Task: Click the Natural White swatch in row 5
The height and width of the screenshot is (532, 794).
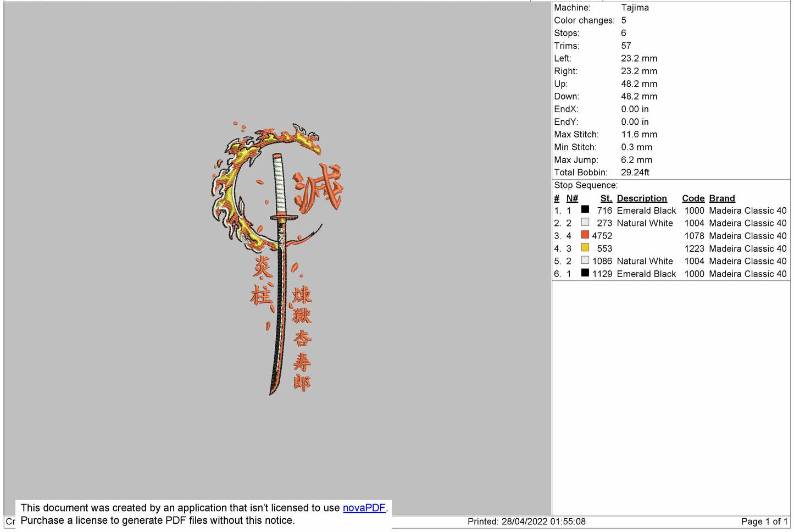Action: point(585,260)
